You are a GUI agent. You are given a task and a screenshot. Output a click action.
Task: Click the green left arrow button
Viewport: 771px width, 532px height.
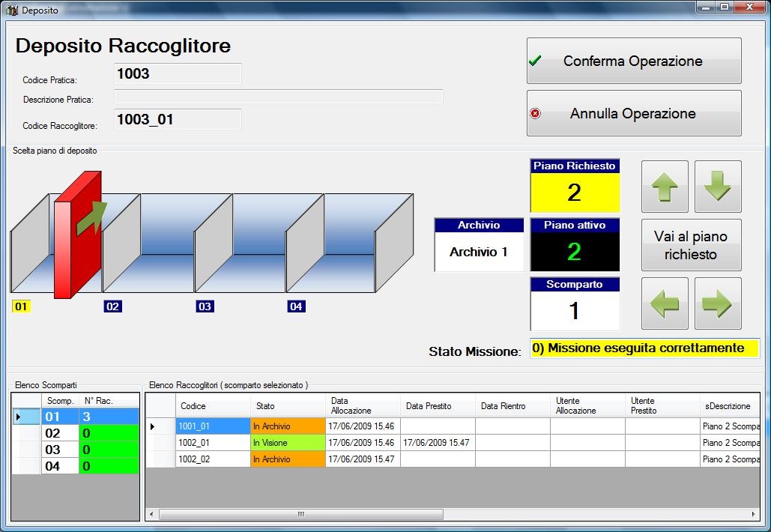point(665,303)
